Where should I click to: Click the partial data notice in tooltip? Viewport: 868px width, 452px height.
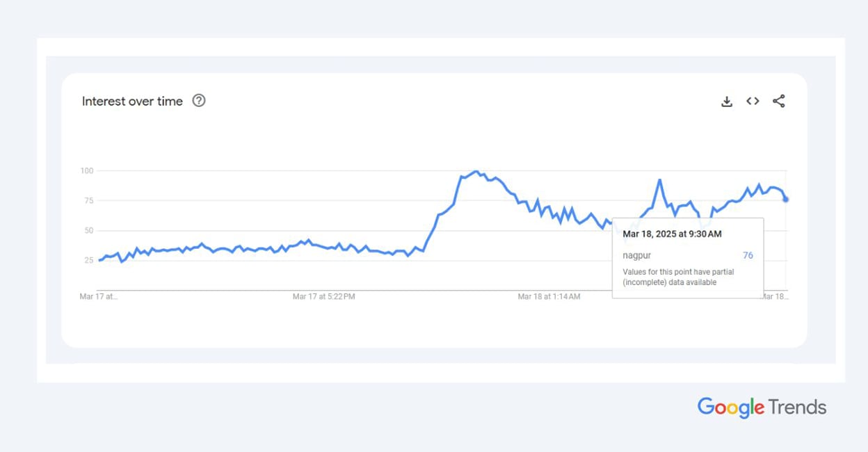tap(678, 277)
